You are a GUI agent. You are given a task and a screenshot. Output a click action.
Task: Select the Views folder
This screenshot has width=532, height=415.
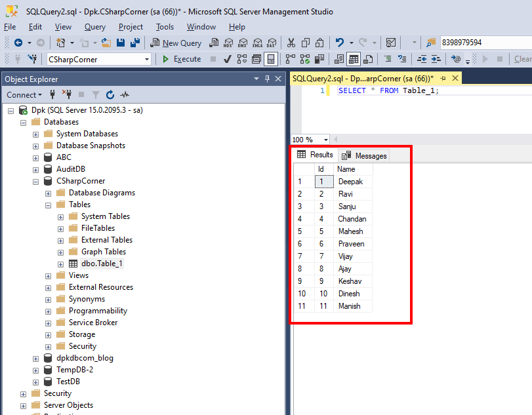(78, 275)
